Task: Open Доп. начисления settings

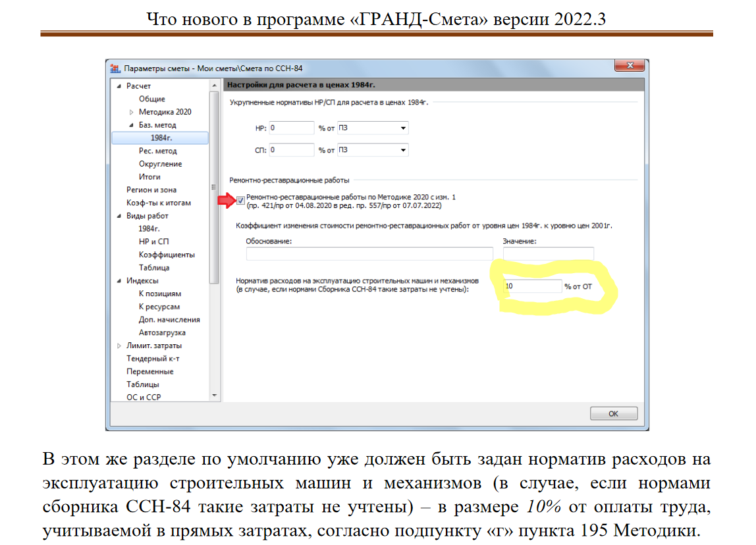Action: (x=169, y=319)
